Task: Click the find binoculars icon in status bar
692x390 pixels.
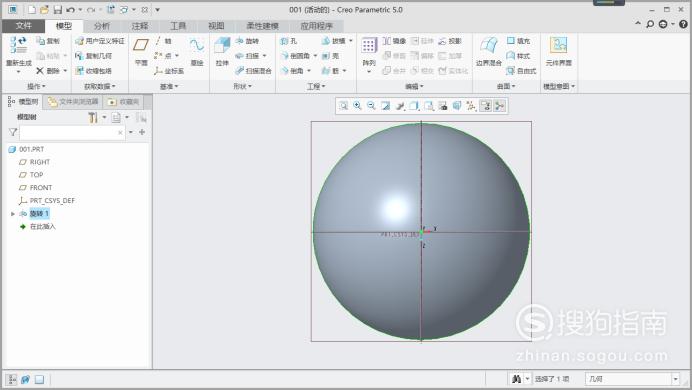Action: (516, 379)
